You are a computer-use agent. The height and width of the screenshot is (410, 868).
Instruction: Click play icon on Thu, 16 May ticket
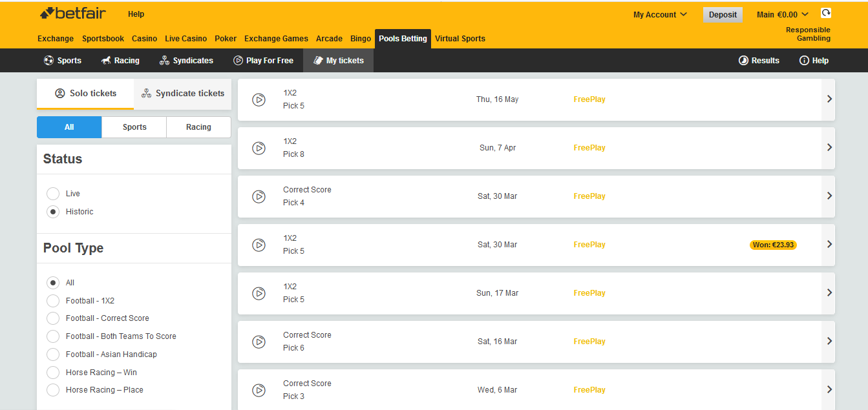pos(259,99)
